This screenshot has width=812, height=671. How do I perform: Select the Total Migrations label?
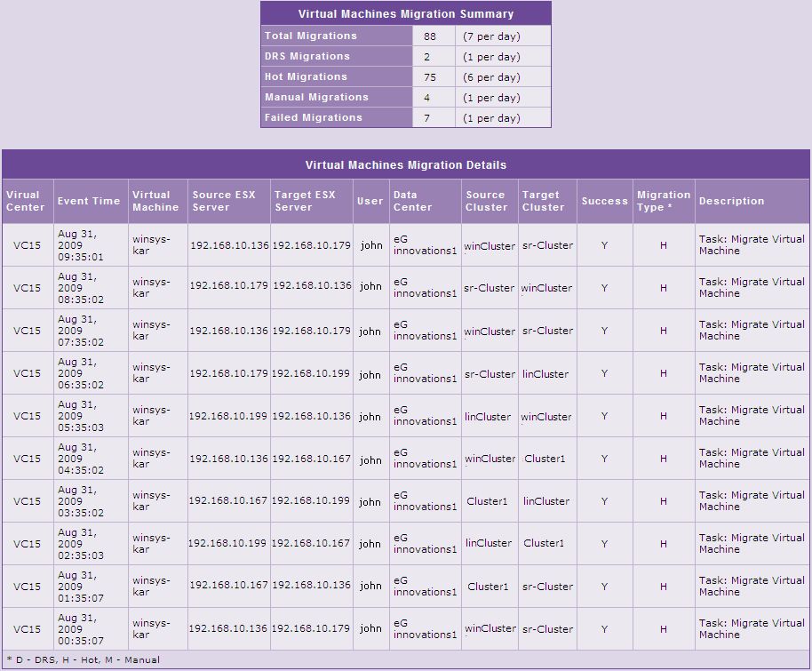click(311, 36)
